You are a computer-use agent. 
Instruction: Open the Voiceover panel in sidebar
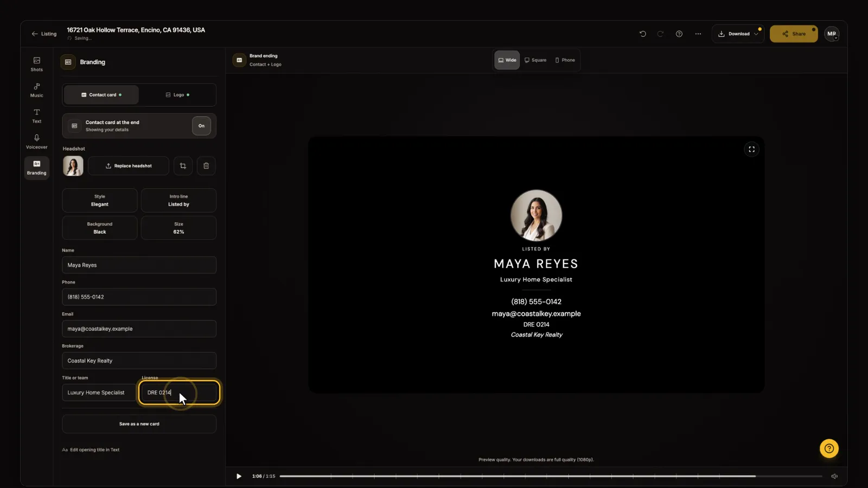point(36,142)
